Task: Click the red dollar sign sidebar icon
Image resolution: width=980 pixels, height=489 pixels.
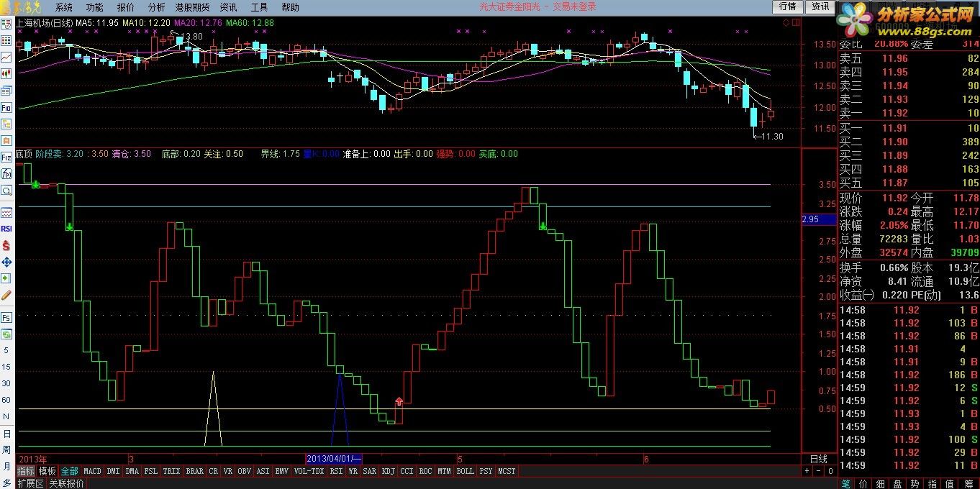Action: coord(6,245)
